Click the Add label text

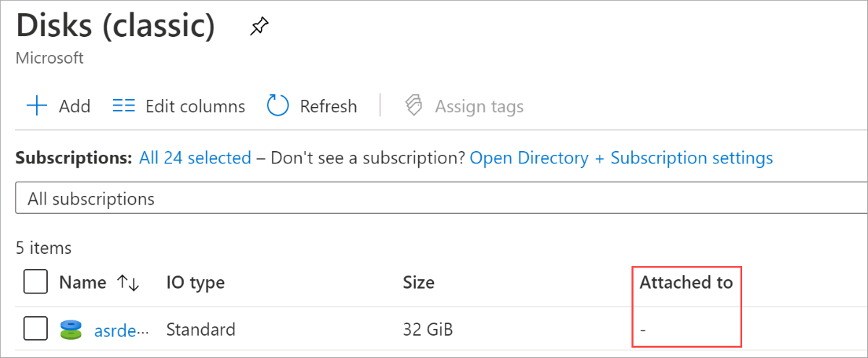75,106
